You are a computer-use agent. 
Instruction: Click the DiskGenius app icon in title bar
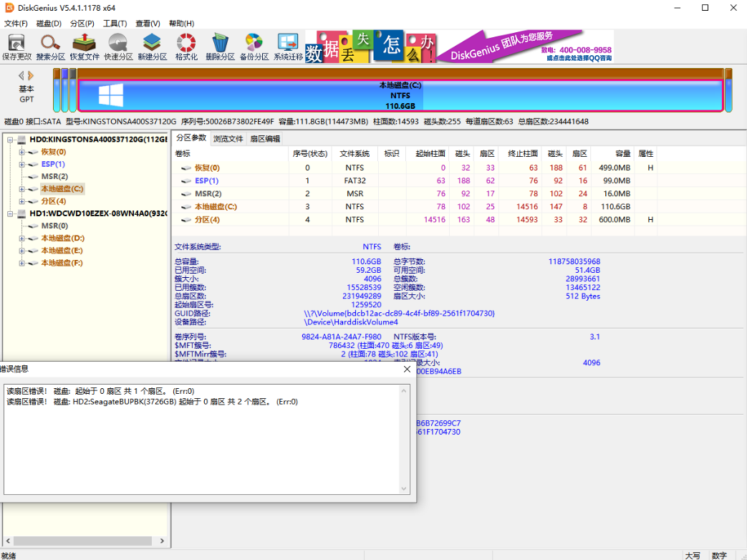(x=9, y=8)
